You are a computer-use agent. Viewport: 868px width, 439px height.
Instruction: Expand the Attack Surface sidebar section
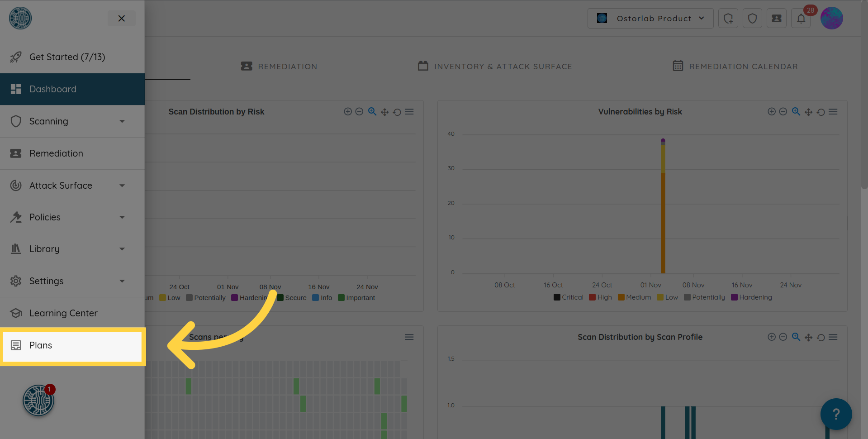68,186
